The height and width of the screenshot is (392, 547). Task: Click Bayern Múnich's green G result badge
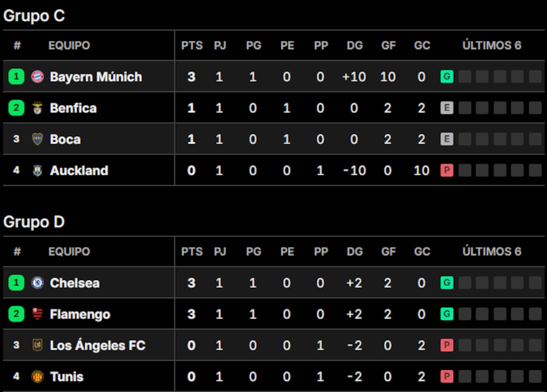pos(447,76)
